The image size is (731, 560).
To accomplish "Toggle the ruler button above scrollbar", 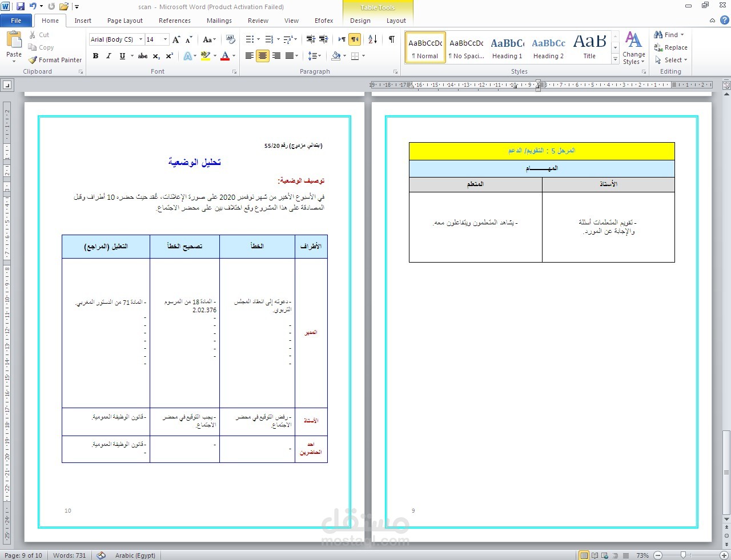I will (726, 86).
